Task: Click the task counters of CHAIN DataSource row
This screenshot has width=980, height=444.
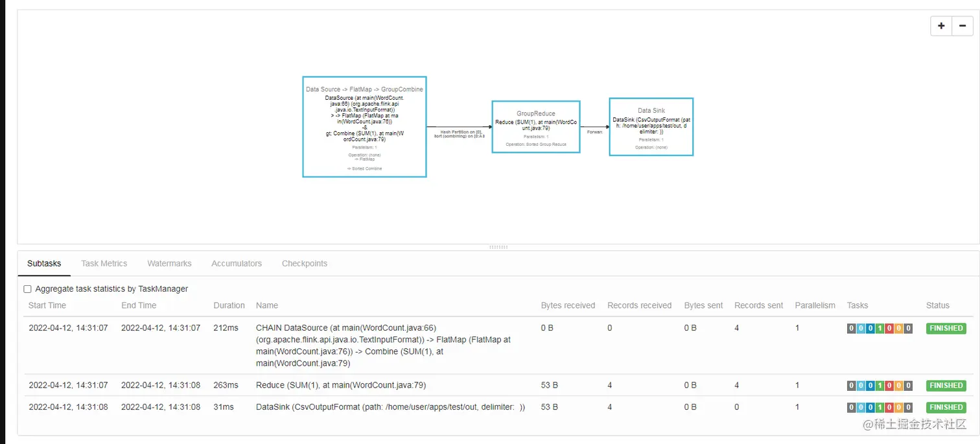Action: (x=880, y=328)
